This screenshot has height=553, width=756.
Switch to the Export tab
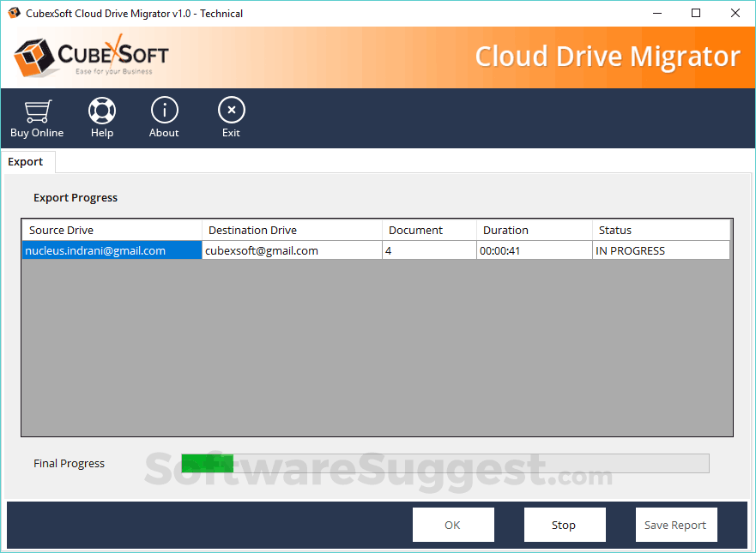tap(26, 161)
